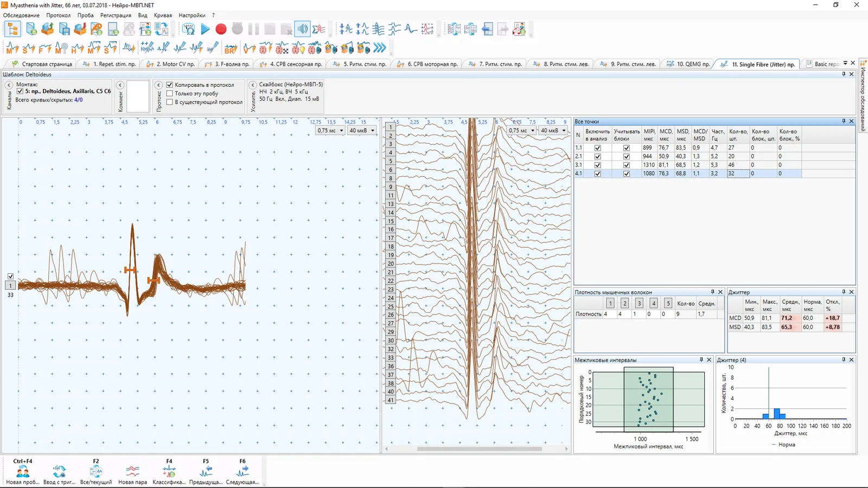The height and width of the screenshot is (488, 868).
Task: Click the H-reflex test icon
Action: click(x=77, y=48)
